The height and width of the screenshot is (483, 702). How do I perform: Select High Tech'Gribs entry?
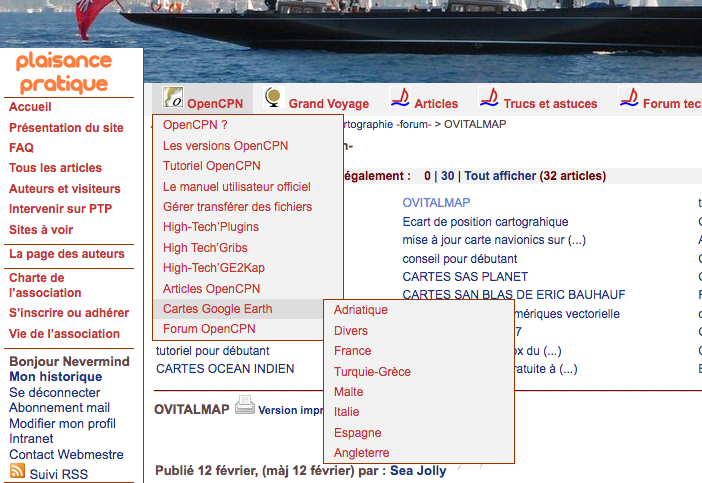pos(205,248)
